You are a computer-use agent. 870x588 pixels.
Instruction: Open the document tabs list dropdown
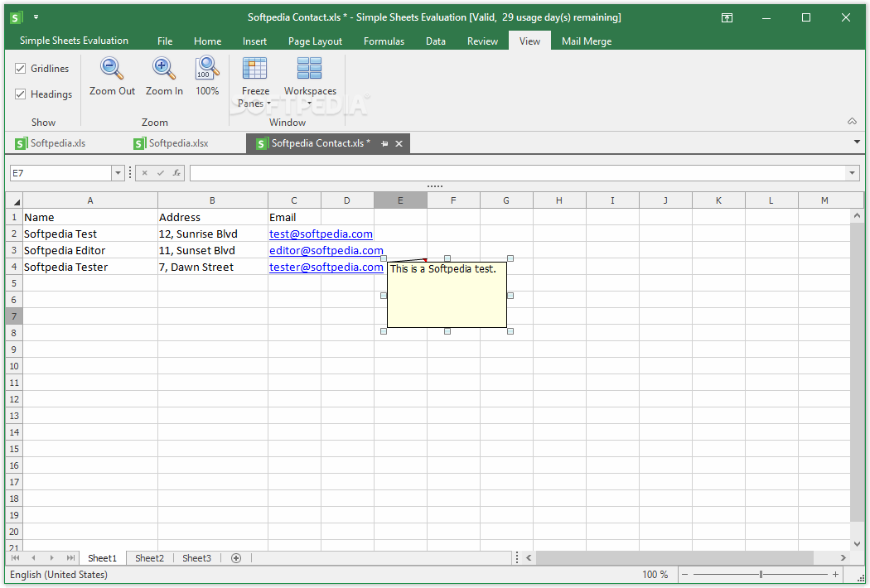[857, 142]
